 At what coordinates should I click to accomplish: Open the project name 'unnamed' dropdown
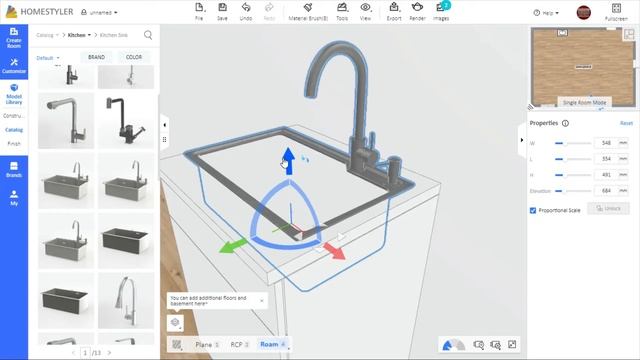click(100, 13)
